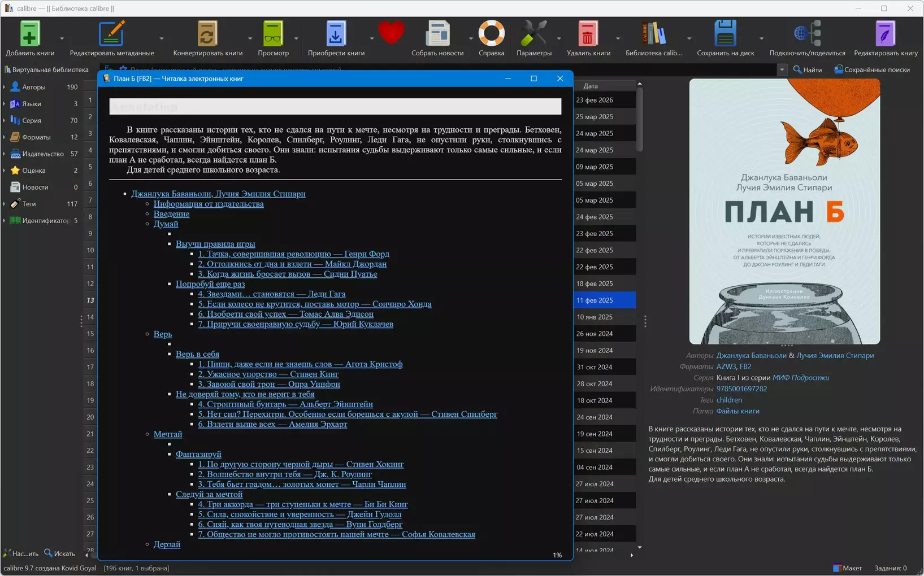Screen dimensions: 924x576
Task: Expand the Tags category tree item
Action: [x=5, y=204]
